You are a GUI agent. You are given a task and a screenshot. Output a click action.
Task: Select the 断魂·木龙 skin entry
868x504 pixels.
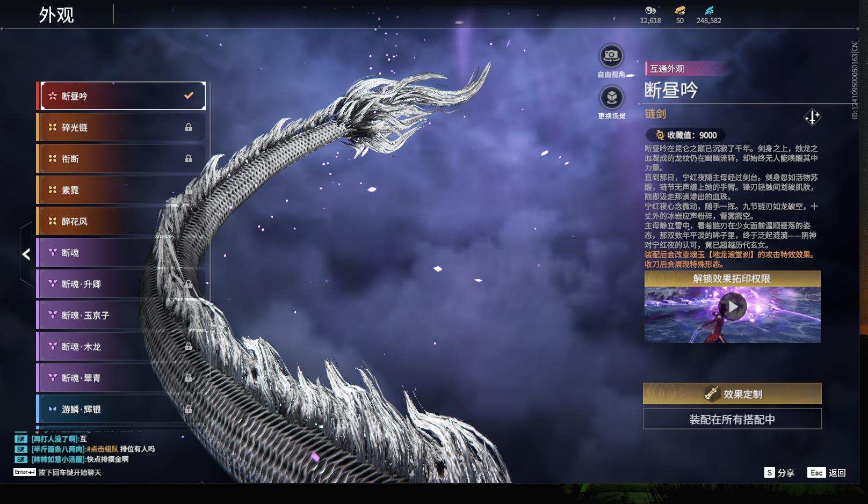(x=122, y=347)
